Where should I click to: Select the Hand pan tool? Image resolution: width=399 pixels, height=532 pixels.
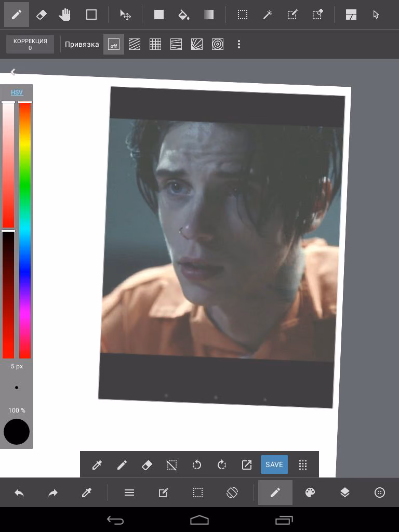[x=65, y=15]
